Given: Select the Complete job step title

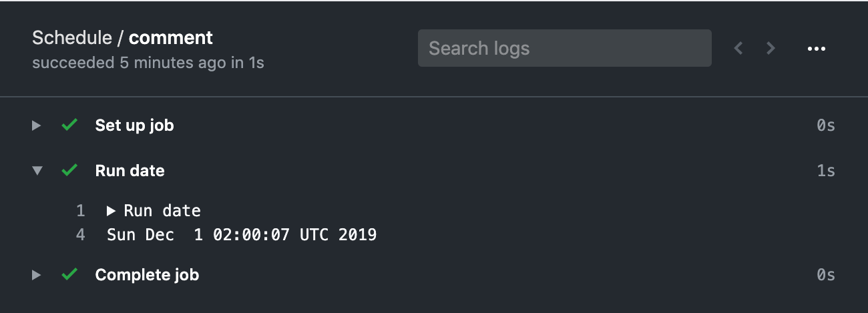Looking at the screenshot, I should (147, 275).
